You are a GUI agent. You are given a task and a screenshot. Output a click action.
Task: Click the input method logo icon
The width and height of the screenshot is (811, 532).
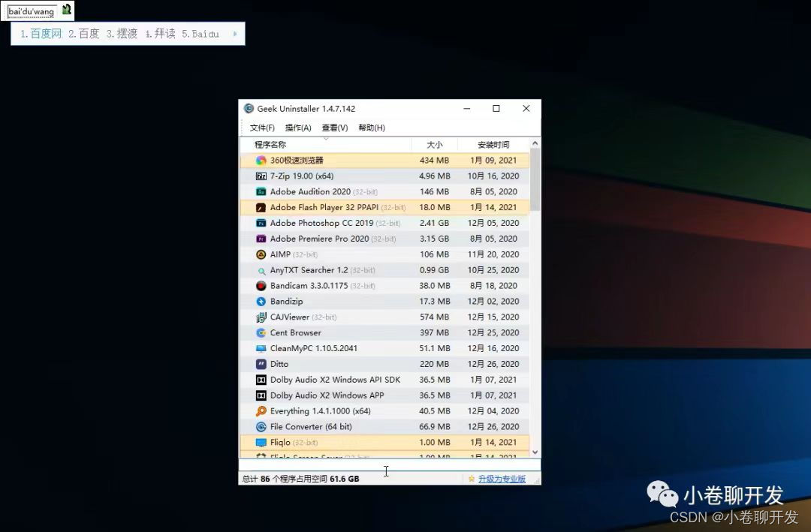click(x=66, y=9)
